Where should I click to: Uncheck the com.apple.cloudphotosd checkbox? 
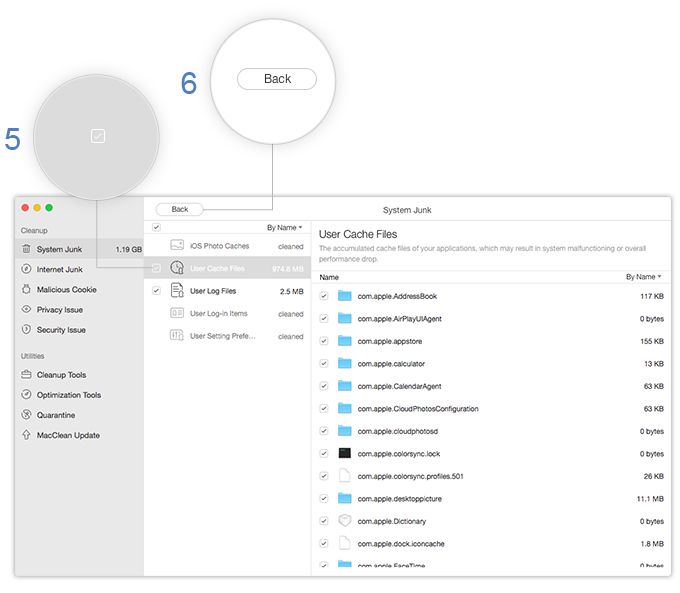(324, 431)
